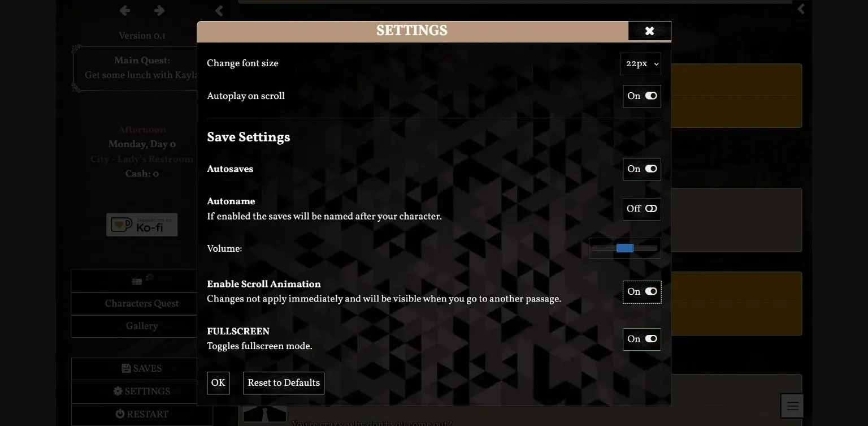Click the gear icon beside Settings
The image size is (868, 426).
pos(118,391)
